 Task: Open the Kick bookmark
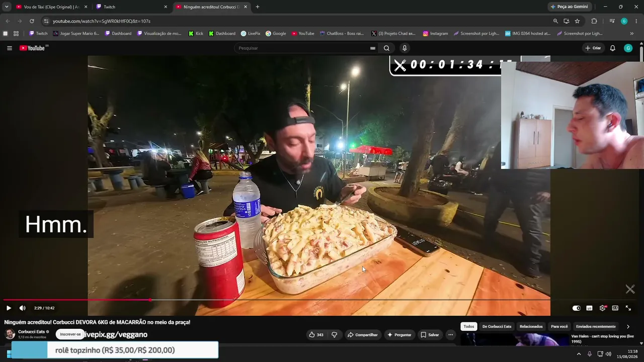(196, 34)
